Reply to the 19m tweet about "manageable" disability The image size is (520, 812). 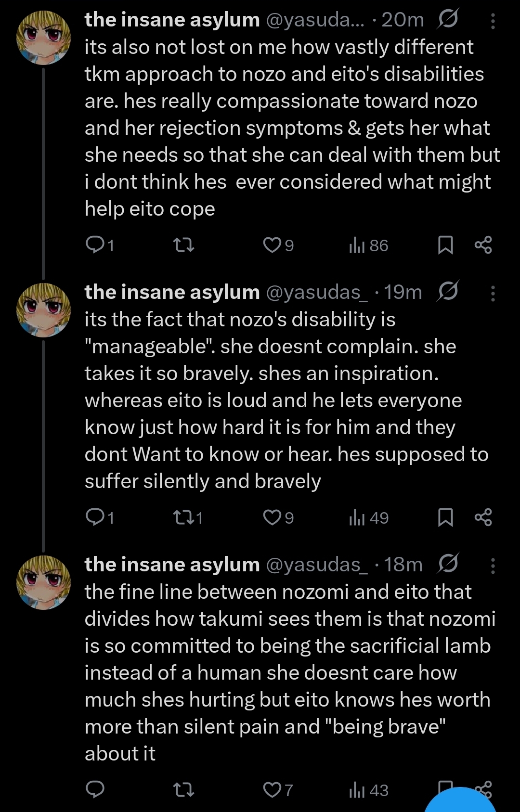(95, 517)
